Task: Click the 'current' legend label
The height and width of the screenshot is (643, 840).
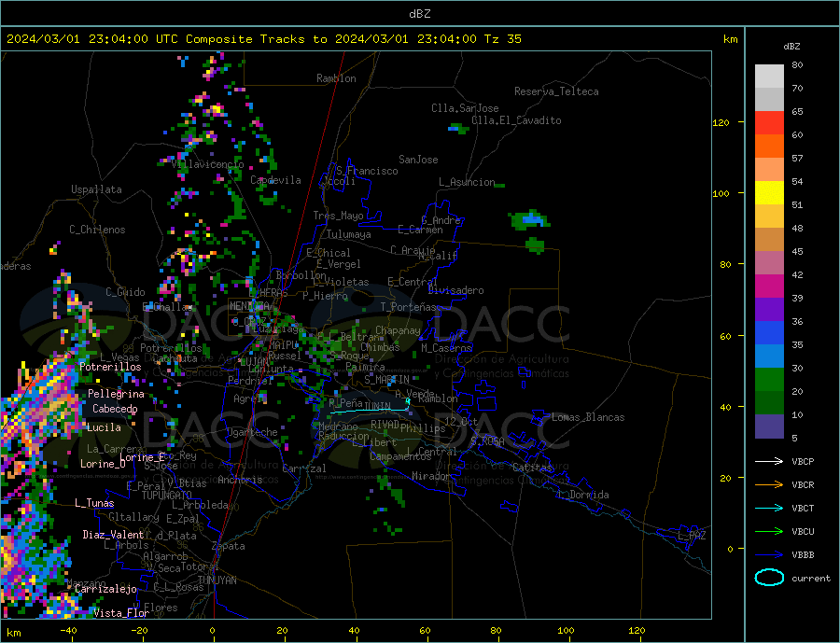Action: (x=811, y=579)
